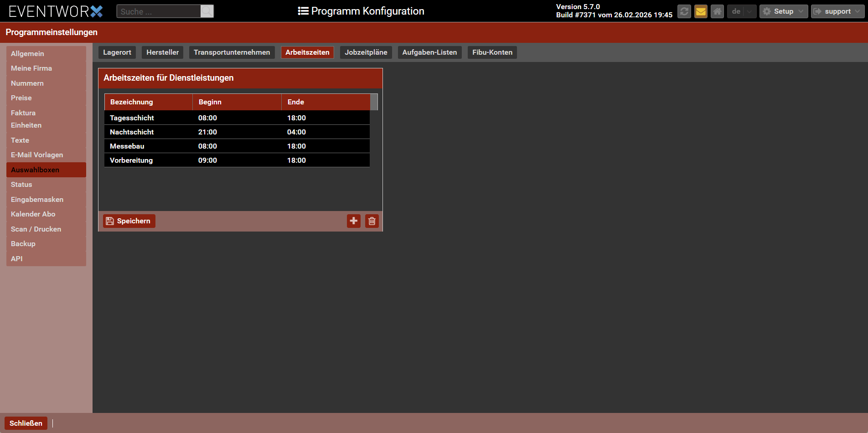Add a new working time with plus icon
Screen dimensions: 868x433
point(354,221)
